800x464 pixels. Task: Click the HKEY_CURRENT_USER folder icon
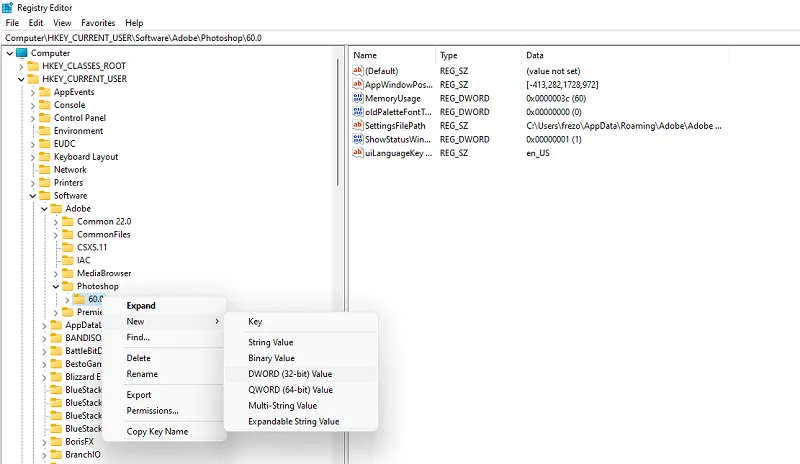tap(33, 79)
